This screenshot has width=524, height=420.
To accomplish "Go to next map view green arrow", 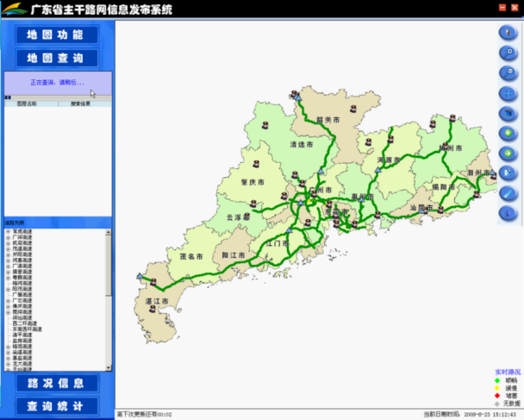I will pyautogui.click(x=507, y=153).
